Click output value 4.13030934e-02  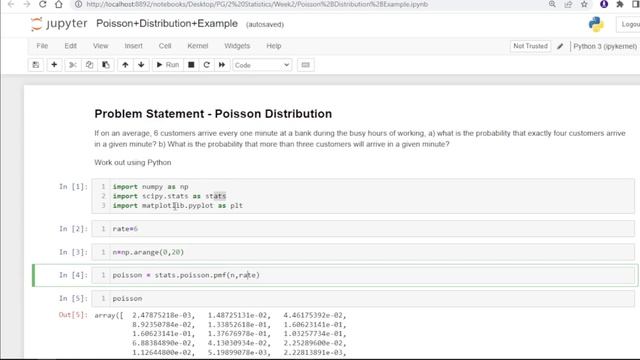click(x=237, y=343)
